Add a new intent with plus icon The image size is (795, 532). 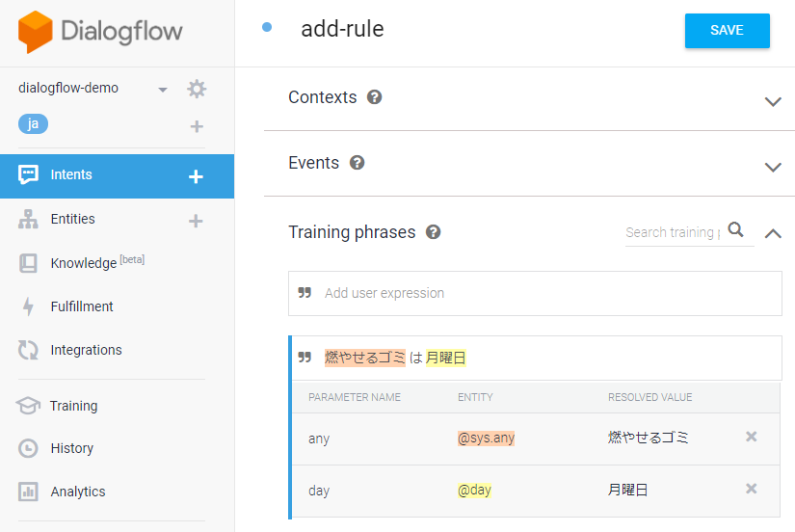(196, 176)
